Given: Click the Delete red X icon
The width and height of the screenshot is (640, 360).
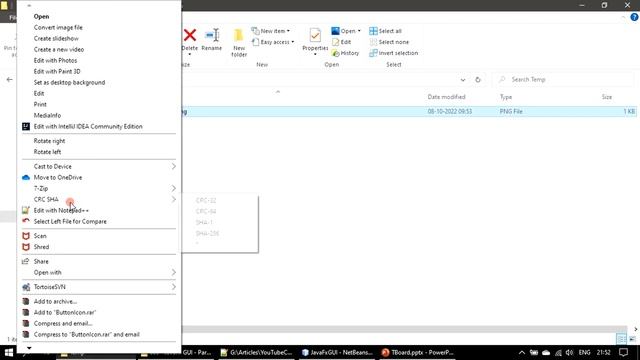Looking at the screenshot, I should [x=190, y=35].
